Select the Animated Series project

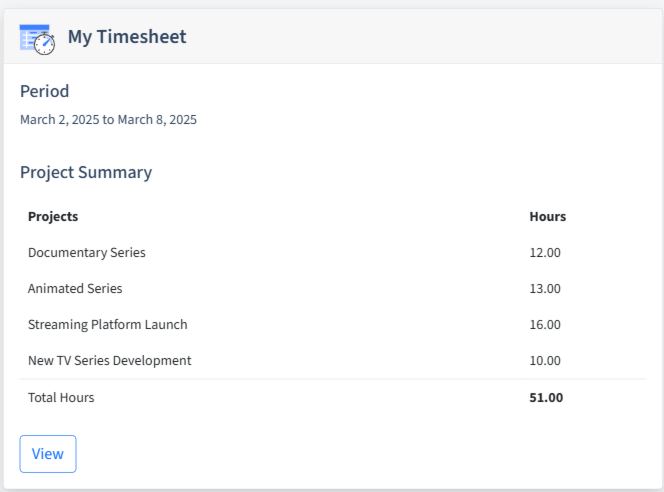[x=75, y=288]
